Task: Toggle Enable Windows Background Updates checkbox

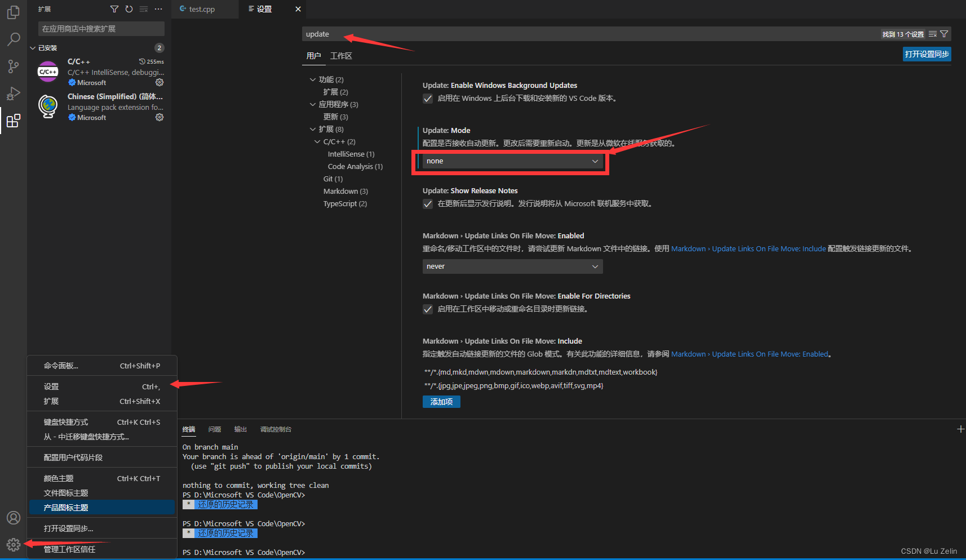Action: 428,99
